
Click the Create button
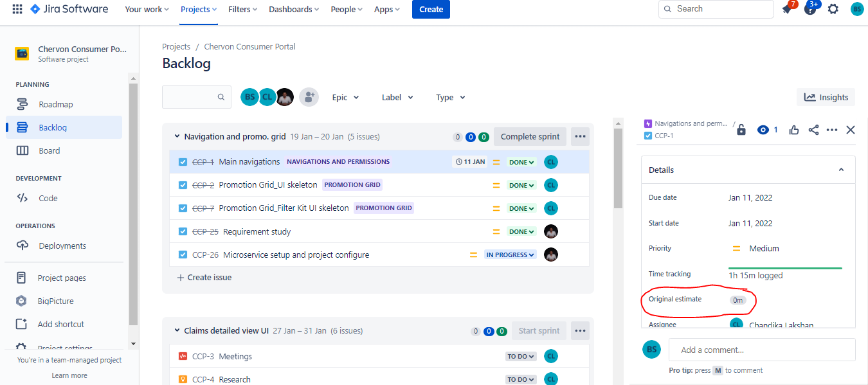pyautogui.click(x=431, y=9)
